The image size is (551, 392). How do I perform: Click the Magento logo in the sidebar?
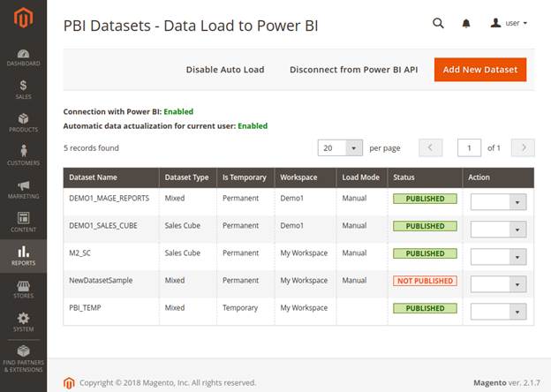(x=23, y=18)
